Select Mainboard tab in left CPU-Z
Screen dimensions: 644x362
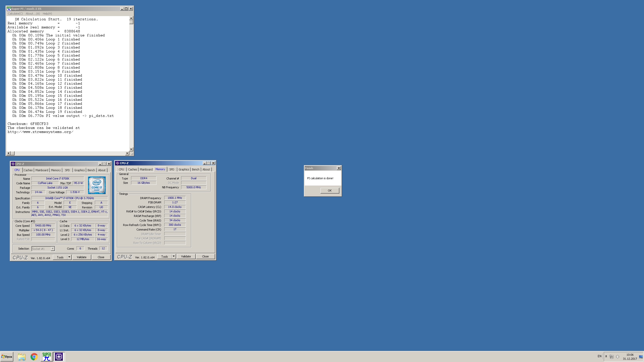coord(42,170)
